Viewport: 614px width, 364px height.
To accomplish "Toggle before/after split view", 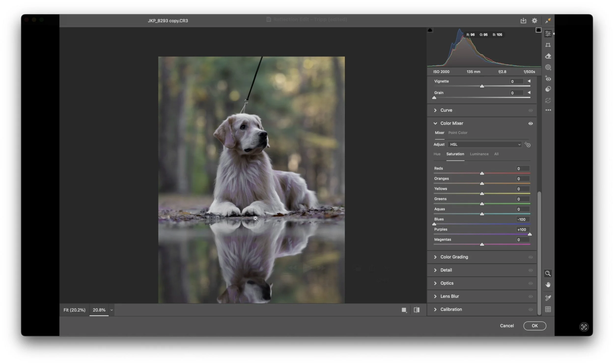I will pyautogui.click(x=417, y=310).
